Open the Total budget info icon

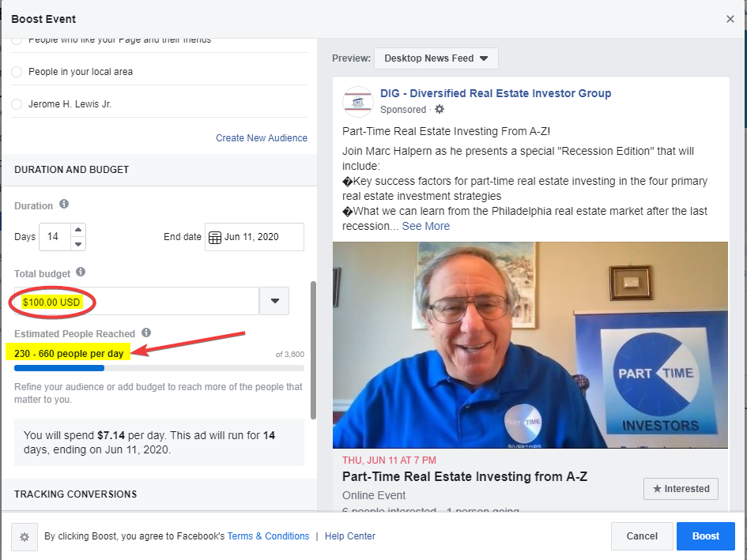click(x=81, y=272)
